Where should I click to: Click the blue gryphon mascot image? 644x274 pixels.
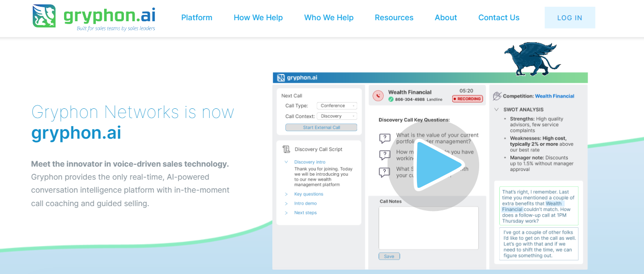[533, 59]
